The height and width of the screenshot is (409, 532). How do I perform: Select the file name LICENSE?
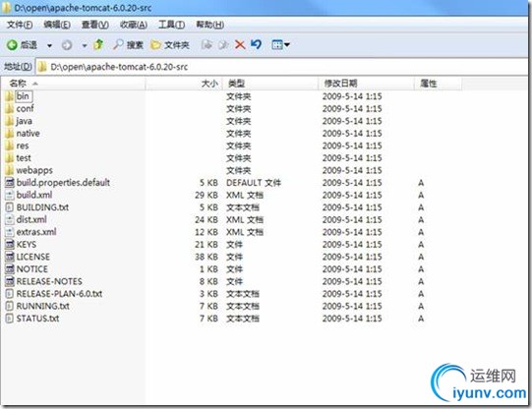[32, 257]
